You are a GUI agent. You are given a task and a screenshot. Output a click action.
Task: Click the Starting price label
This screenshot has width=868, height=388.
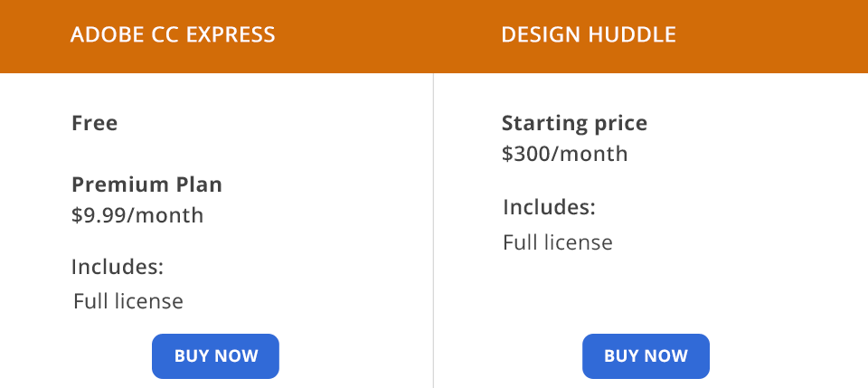pos(574,123)
